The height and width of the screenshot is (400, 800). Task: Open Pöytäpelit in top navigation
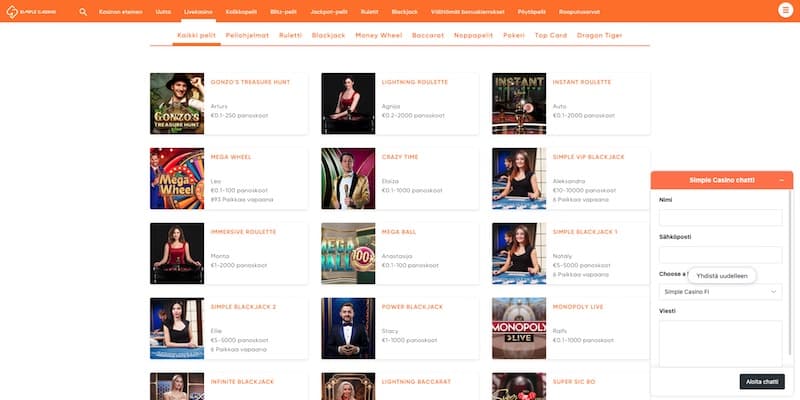tap(532, 12)
